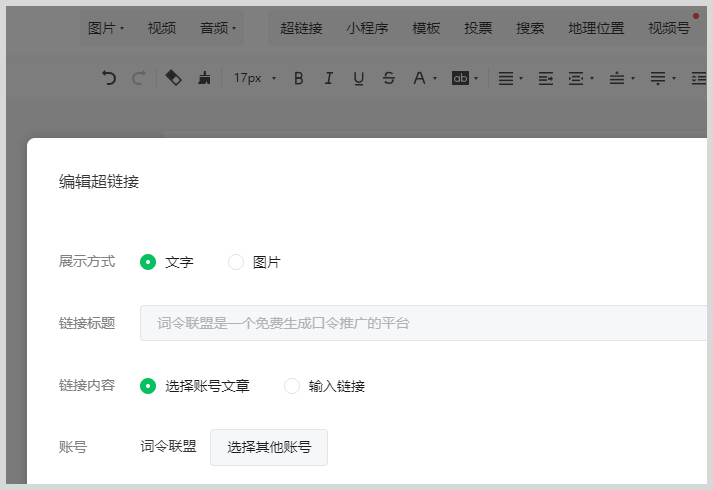
Task: Click the undo arrow icon
Action: [109, 78]
